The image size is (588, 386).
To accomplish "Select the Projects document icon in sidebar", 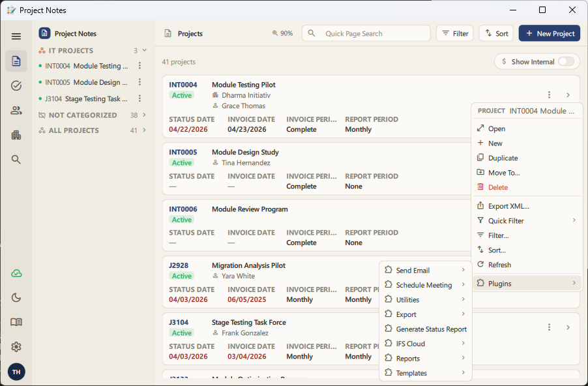I will (x=16, y=61).
